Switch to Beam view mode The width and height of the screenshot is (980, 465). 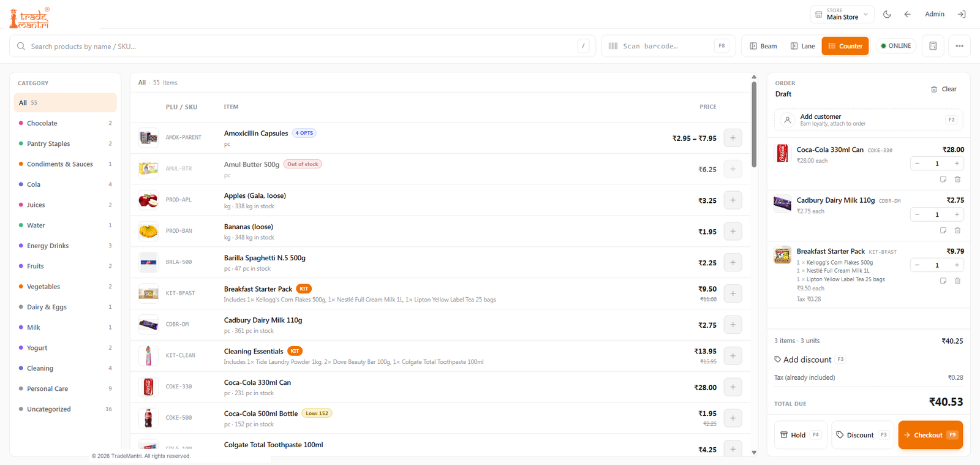763,46
